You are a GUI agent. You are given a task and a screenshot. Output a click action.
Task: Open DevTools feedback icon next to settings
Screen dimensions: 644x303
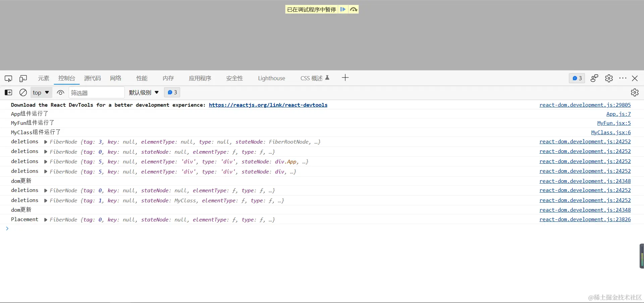[594, 78]
